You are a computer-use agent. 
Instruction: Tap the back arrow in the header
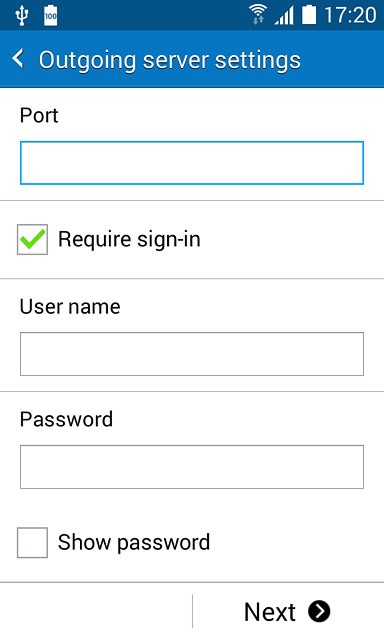[x=18, y=59]
